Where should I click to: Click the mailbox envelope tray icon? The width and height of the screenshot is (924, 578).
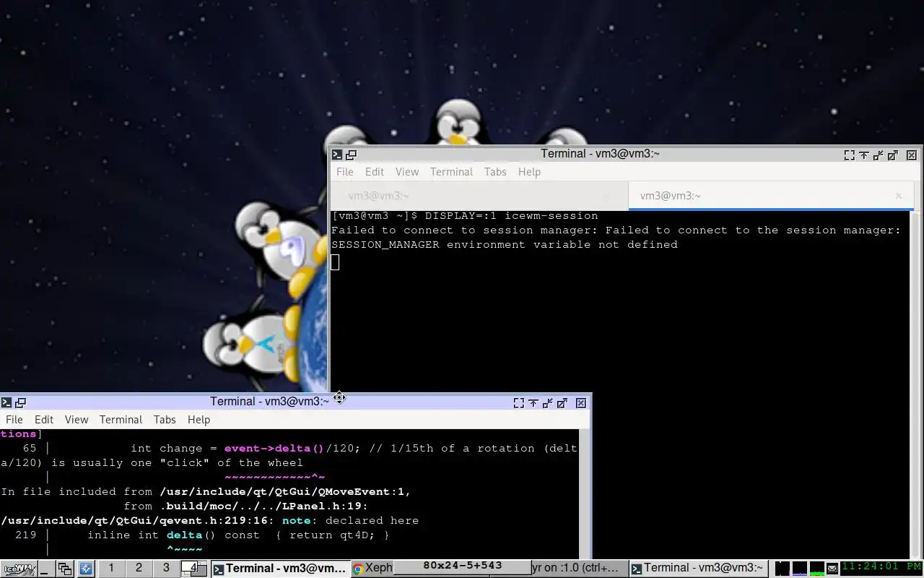[x=832, y=569]
